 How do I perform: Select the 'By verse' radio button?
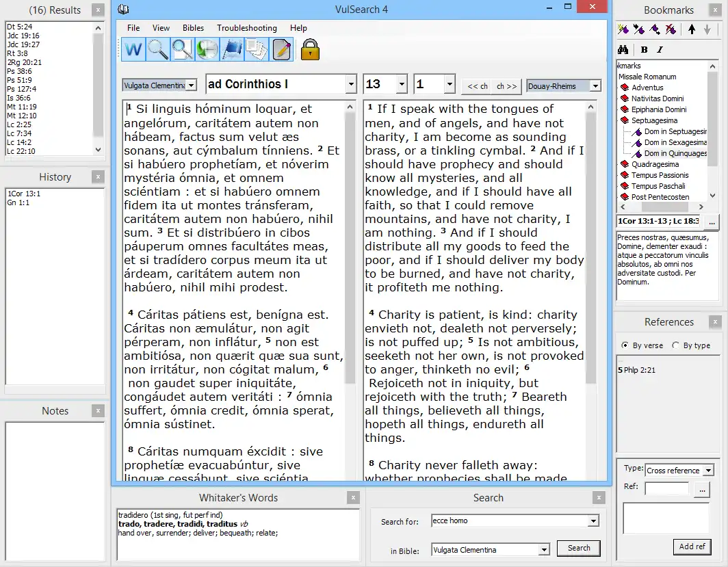tap(625, 345)
